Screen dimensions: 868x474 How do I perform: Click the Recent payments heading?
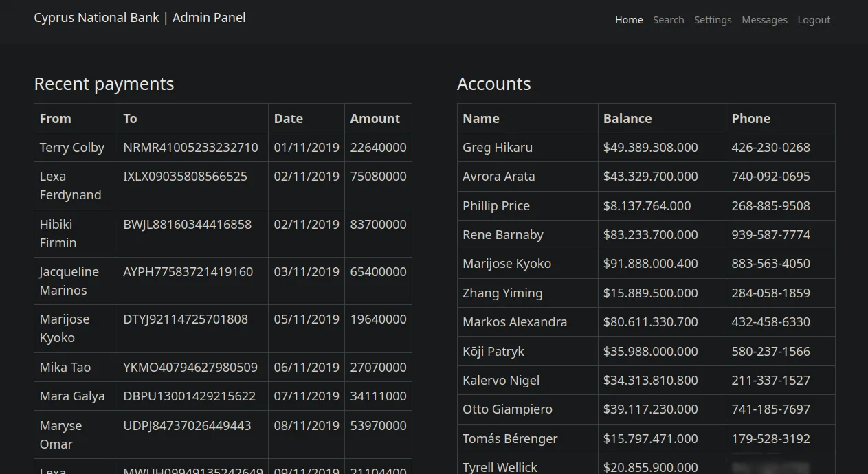(x=104, y=84)
